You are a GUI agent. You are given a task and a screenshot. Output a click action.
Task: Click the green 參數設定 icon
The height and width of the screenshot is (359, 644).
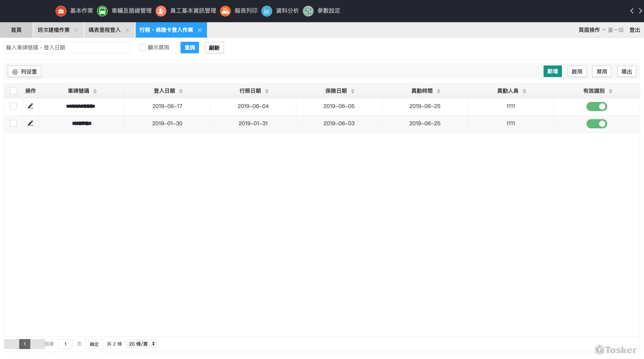(308, 11)
